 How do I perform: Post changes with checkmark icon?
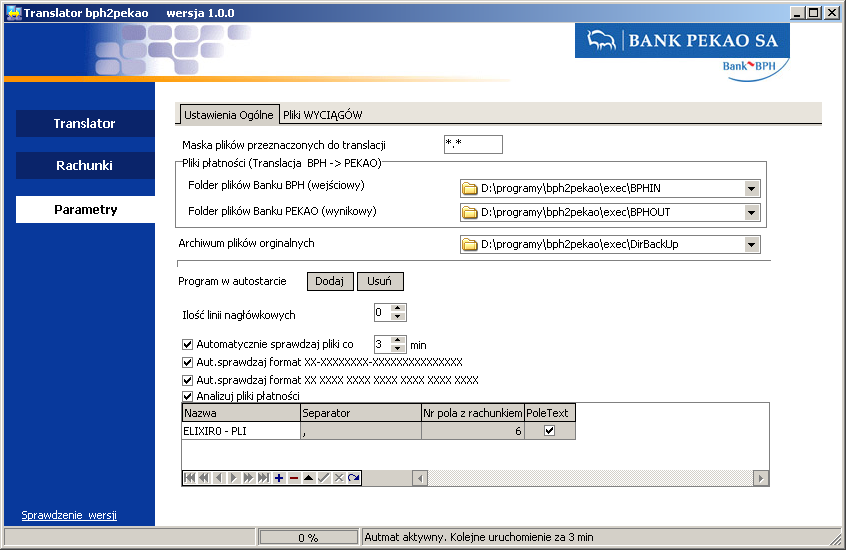[323, 478]
